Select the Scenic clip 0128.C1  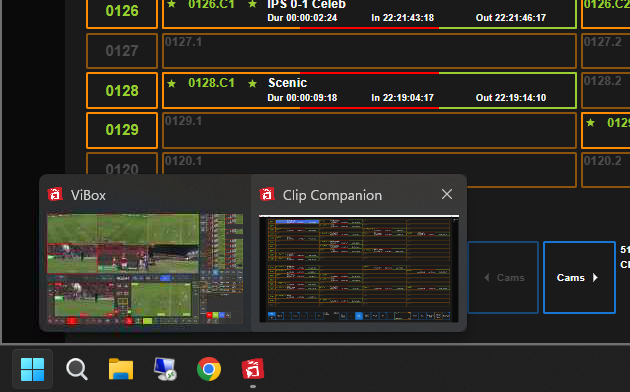point(369,91)
